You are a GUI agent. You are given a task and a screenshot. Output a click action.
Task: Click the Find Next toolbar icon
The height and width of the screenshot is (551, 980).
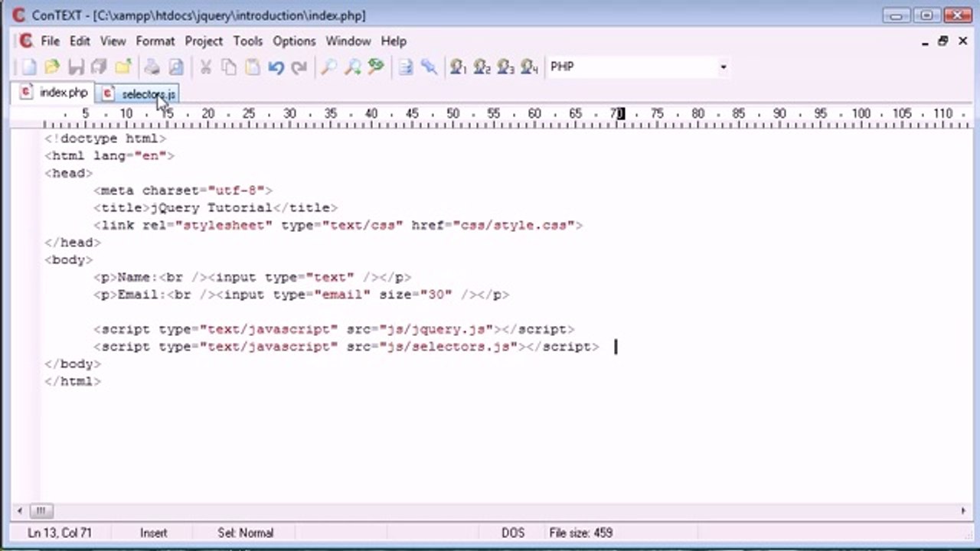[352, 67]
